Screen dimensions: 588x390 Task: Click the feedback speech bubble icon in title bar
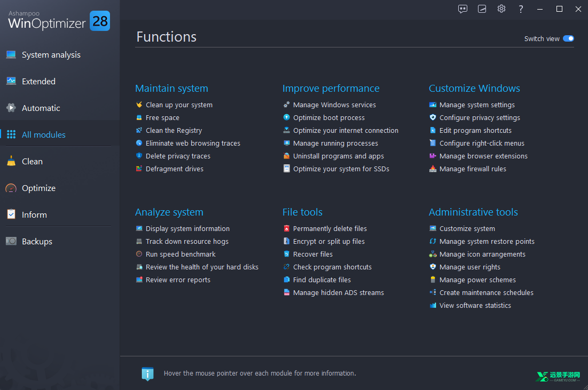coord(462,9)
